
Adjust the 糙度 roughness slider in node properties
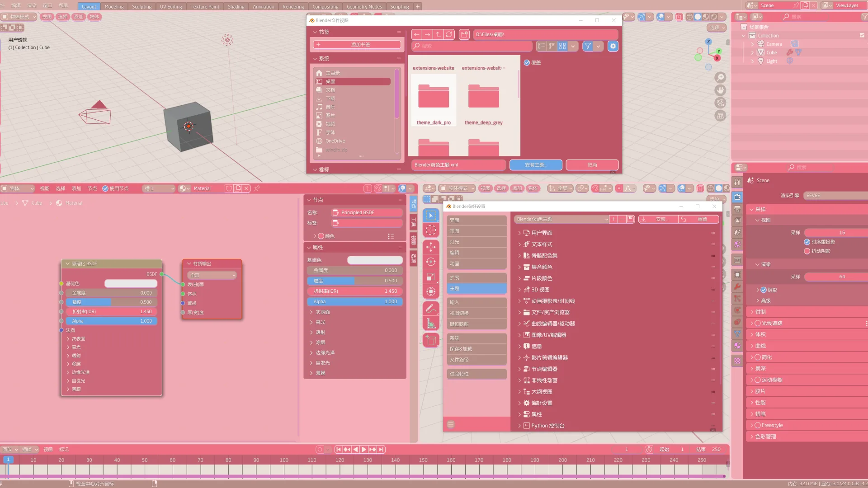(x=355, y=281)
